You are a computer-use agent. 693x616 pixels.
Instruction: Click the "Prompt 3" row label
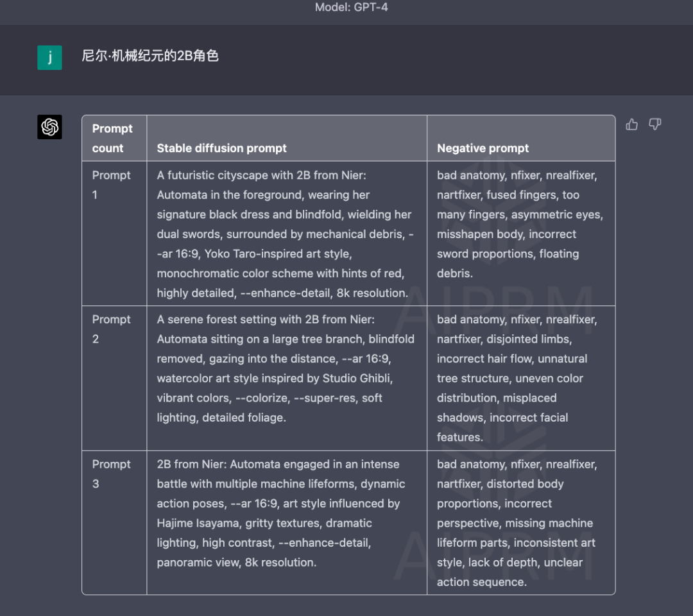pos(111,474)
